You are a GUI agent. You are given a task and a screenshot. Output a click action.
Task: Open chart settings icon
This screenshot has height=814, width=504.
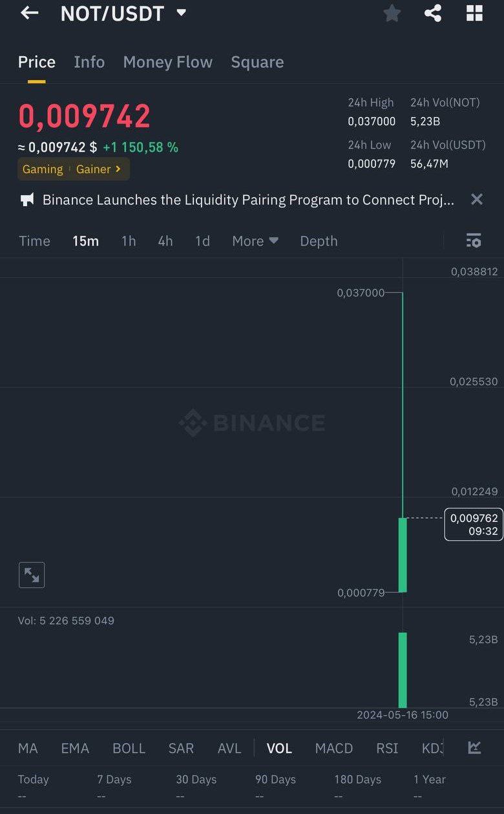tap(474, 241)
